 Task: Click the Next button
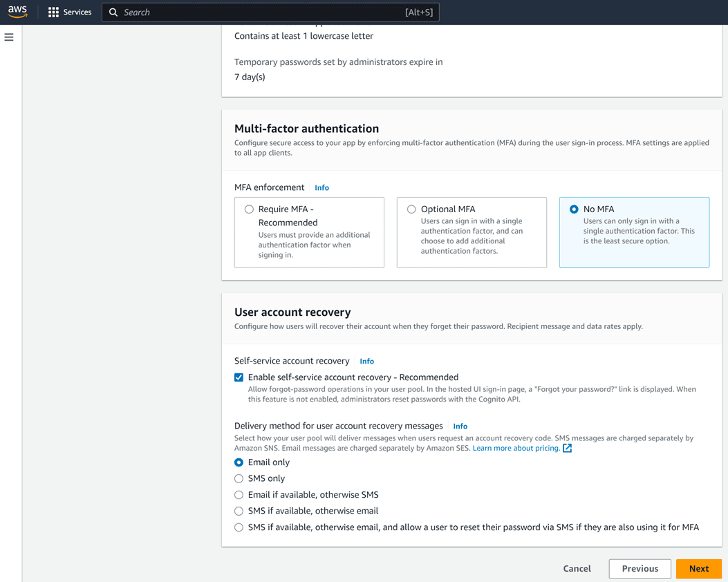(698, 568)
